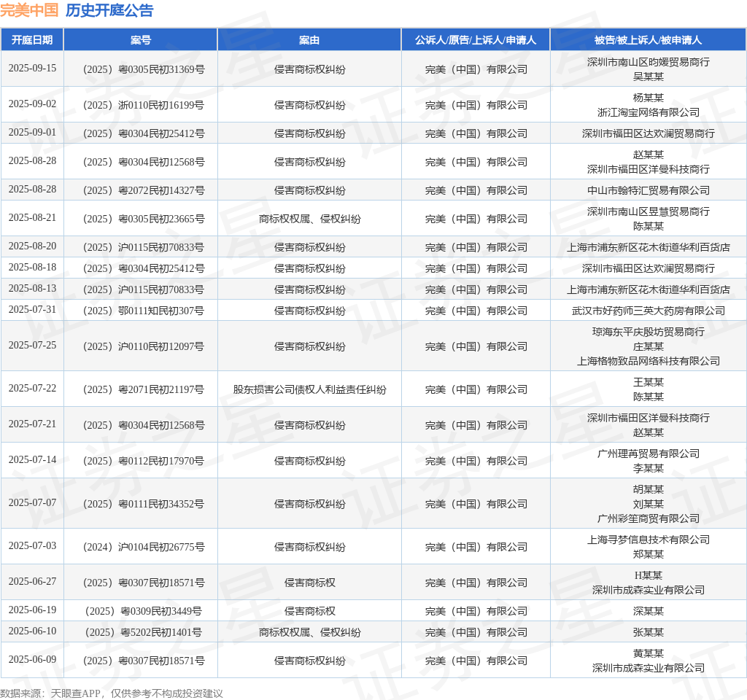Click the date 2025-07-07
Viewport: 747px width, 700px height.
[32, 502]
